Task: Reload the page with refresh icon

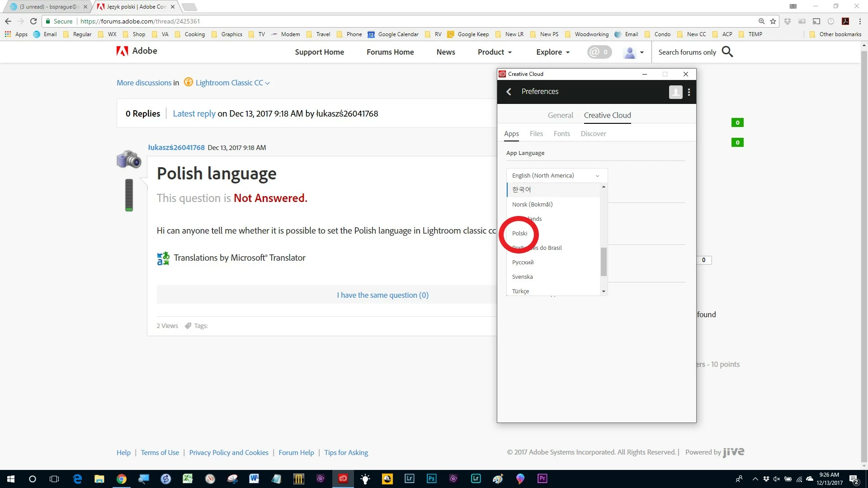Action: click(x=33, y=21)
